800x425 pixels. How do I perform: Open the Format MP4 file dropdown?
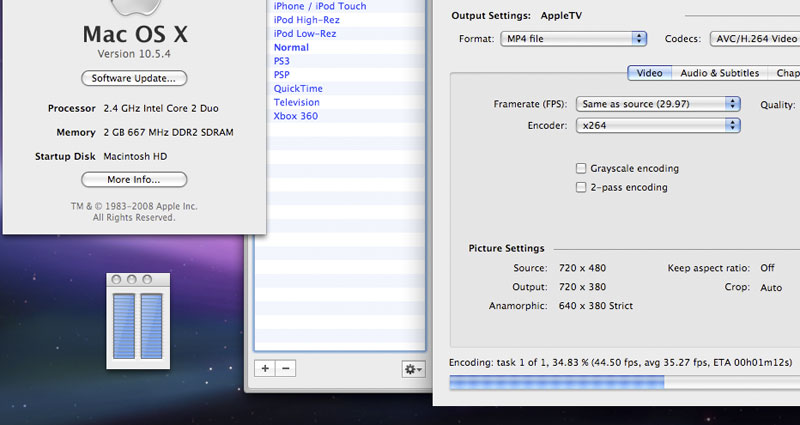(573, 39)
